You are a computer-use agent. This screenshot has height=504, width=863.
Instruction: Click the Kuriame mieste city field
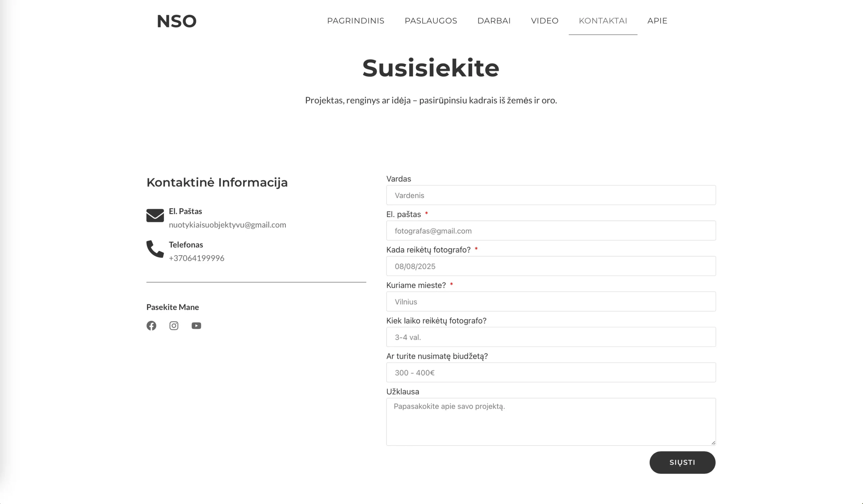coord(551,302)
